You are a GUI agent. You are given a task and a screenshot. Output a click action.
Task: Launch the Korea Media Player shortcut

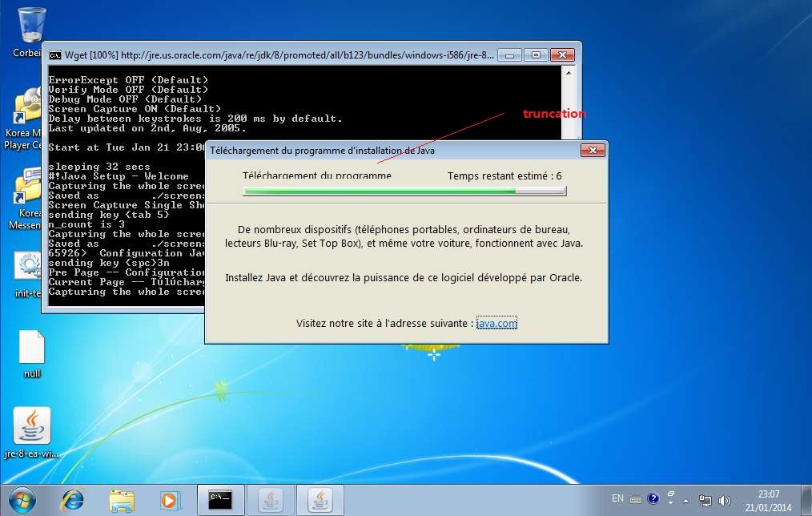point(28,108)
